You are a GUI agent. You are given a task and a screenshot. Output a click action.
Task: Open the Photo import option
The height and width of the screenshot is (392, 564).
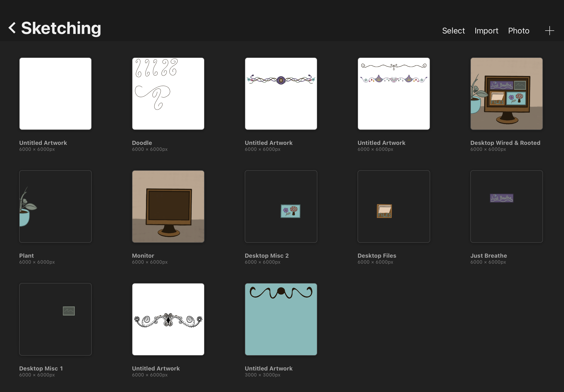pos(518,31)
